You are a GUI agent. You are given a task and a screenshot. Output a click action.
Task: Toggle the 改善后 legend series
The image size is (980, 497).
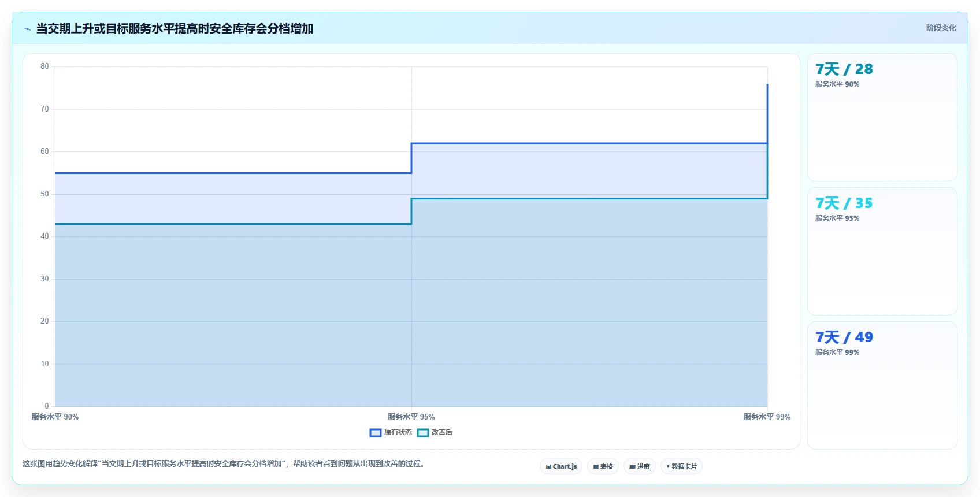435,432
